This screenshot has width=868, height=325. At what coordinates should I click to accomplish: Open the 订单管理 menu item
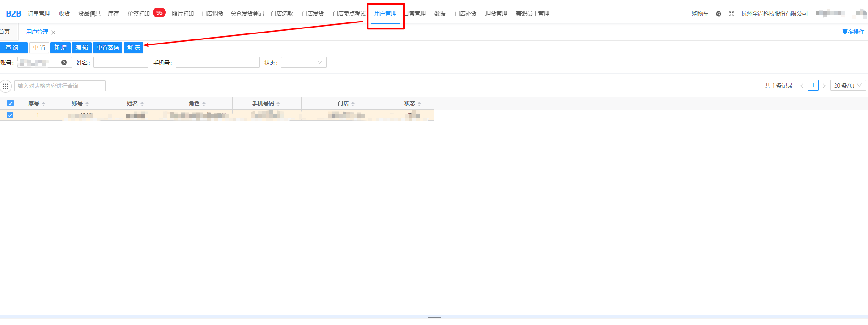pyautogui.click(x=39, y=14)
